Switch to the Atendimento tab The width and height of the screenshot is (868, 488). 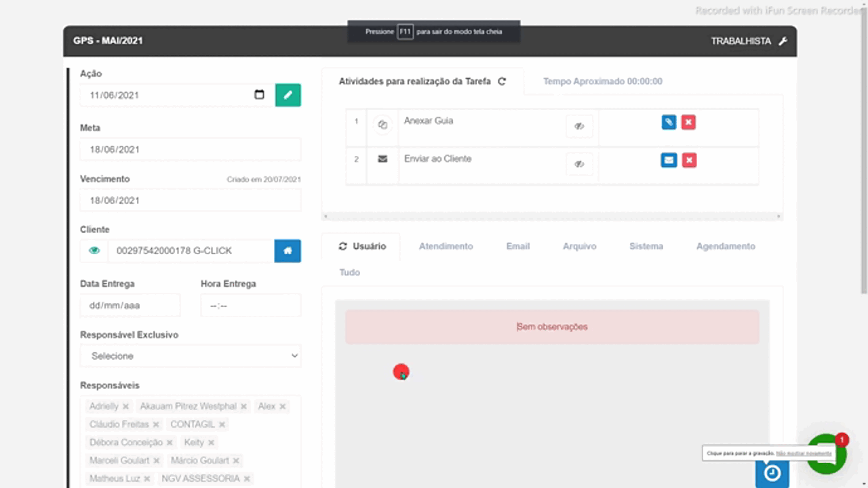446,246
